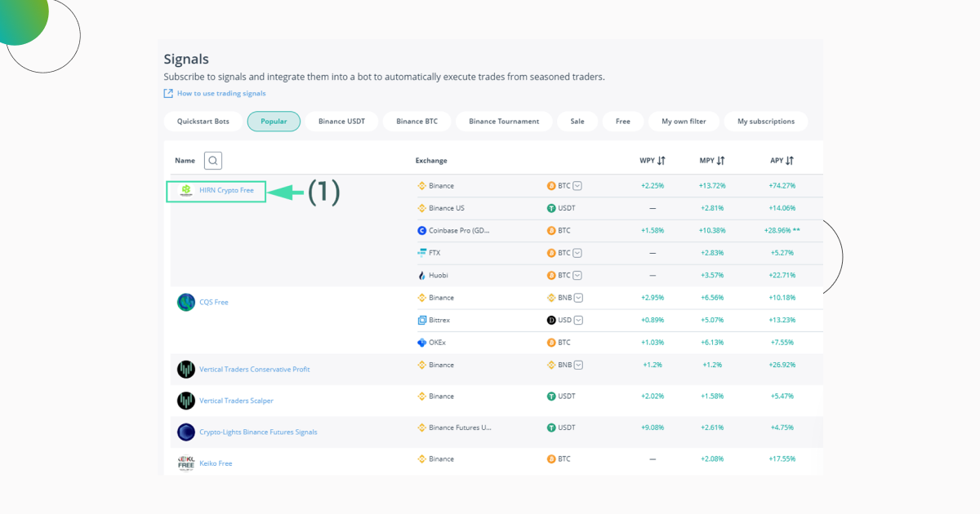This screenshot has width=980, height=514.
Task: Click the Vertical Traders Conservative Profit avatar
Action: click(x=186, y=369)
